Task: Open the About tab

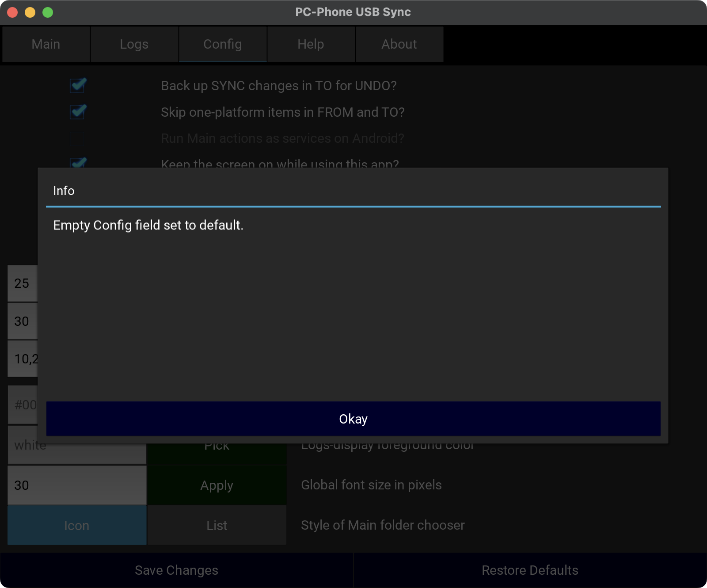Action: [x=399, y=44]
